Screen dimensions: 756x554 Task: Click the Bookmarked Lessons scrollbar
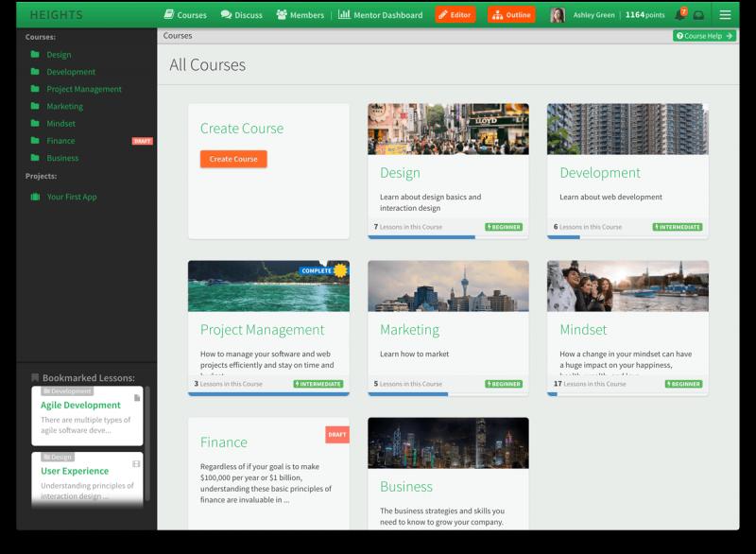point(147,443)
